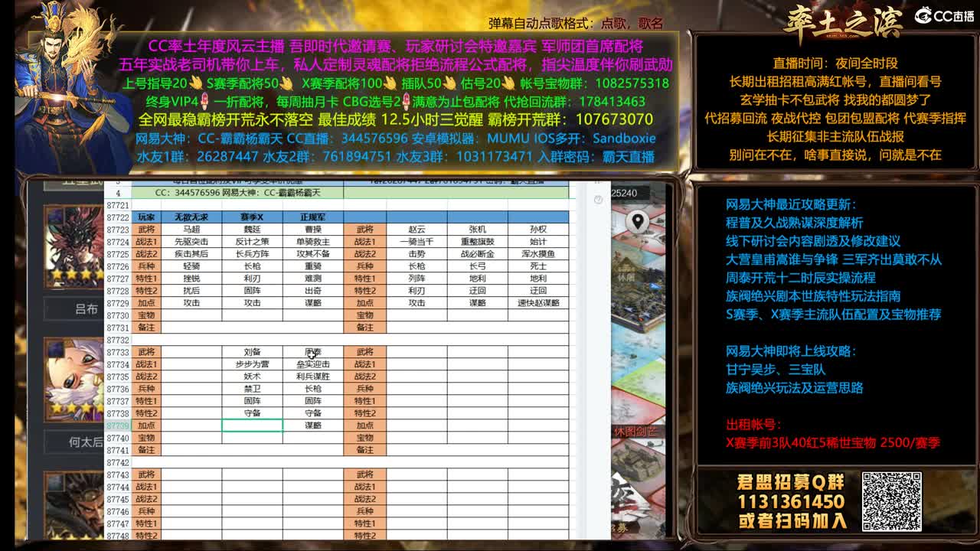Select the cell containing 周泰

[313, 352]
